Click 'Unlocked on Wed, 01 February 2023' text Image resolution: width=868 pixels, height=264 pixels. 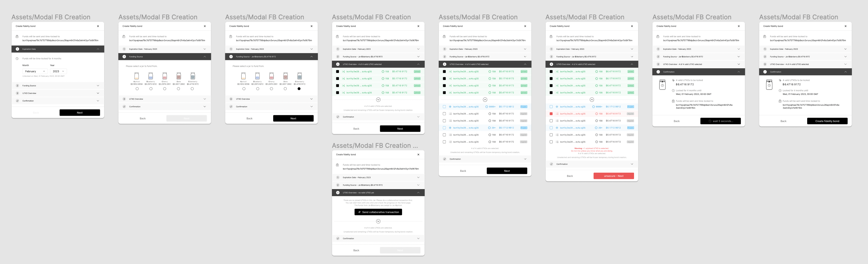pos(44,76)
